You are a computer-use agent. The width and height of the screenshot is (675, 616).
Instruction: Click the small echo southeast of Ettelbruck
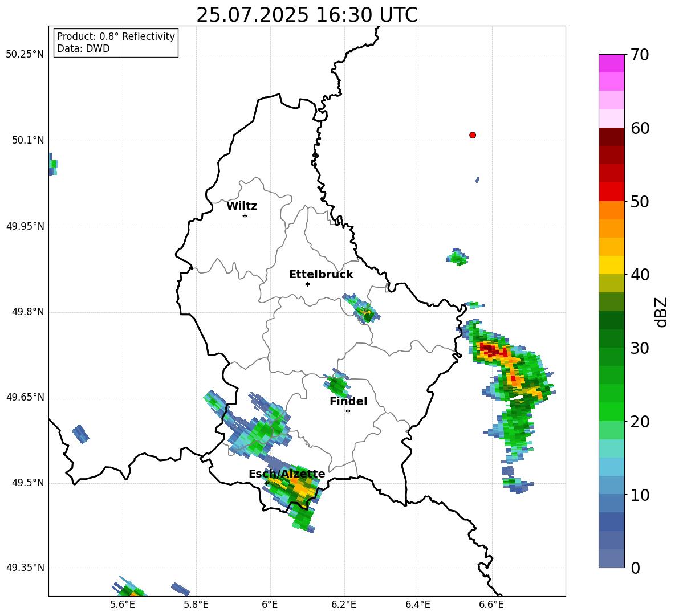(362, 308)
